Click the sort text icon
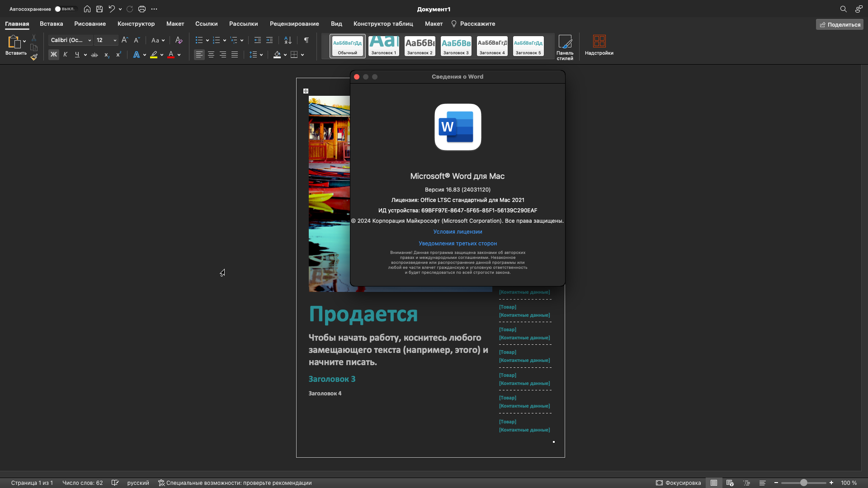 click(288, 40)
